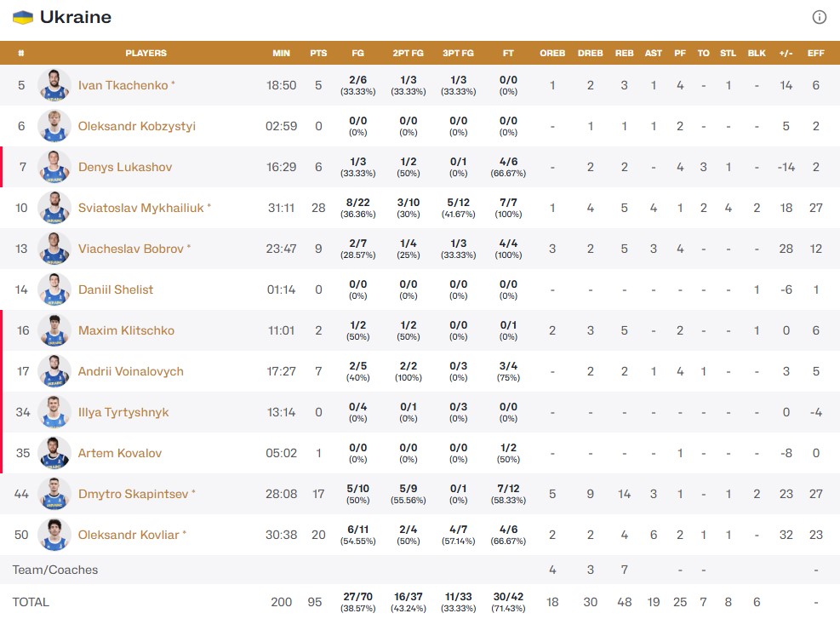
Task: Click the PLAYERS column header
Action: 146,53
